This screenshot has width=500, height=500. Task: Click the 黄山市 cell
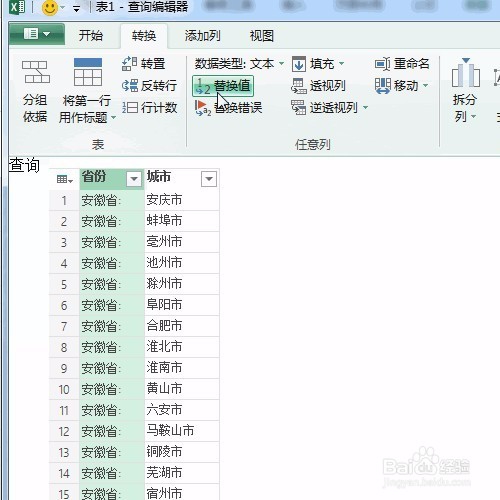pyautogui.click(x=182, y=389)
